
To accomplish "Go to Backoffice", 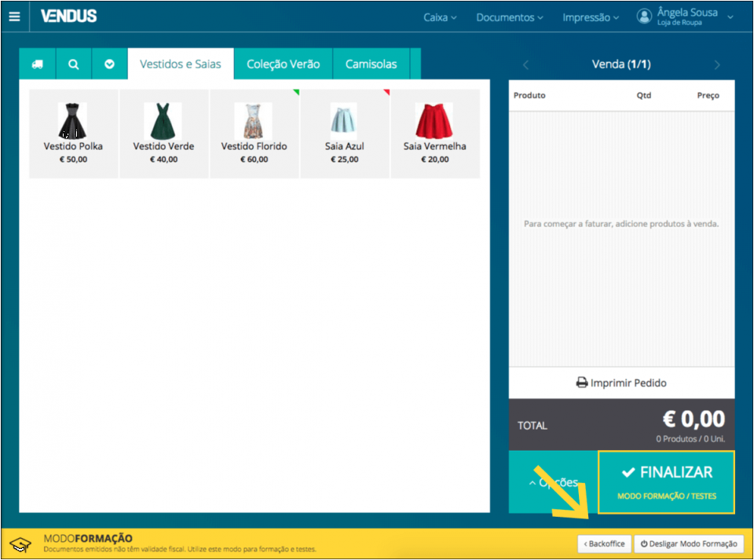I will (x=604, y=544).
